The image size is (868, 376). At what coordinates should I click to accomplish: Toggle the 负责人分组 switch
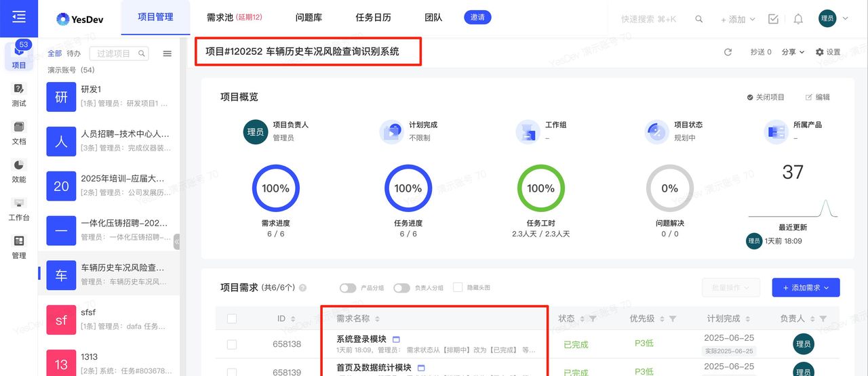coord(401,288)
